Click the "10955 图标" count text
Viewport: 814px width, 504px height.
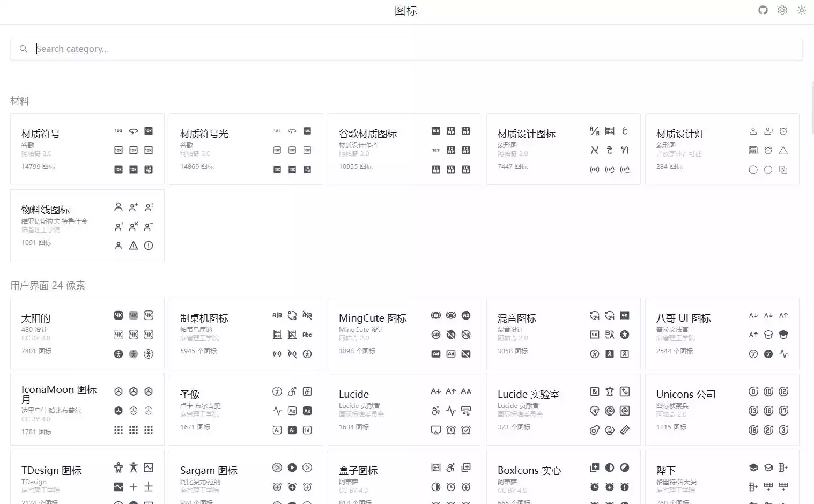356,167
